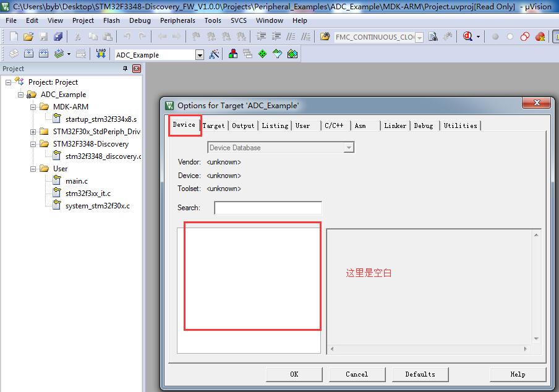Open the debug session dropdown arrow
The image size is (559, 392).
(x=478, y=36)
